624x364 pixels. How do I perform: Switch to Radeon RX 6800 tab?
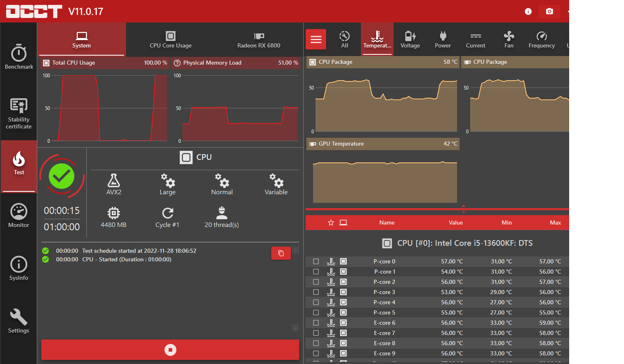pyautogui.click(x=259, y=40)
